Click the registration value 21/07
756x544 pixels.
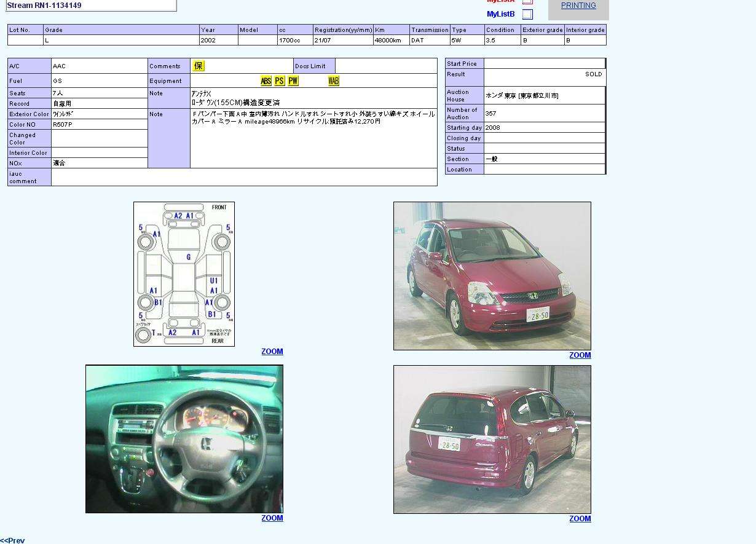point(322,41)
